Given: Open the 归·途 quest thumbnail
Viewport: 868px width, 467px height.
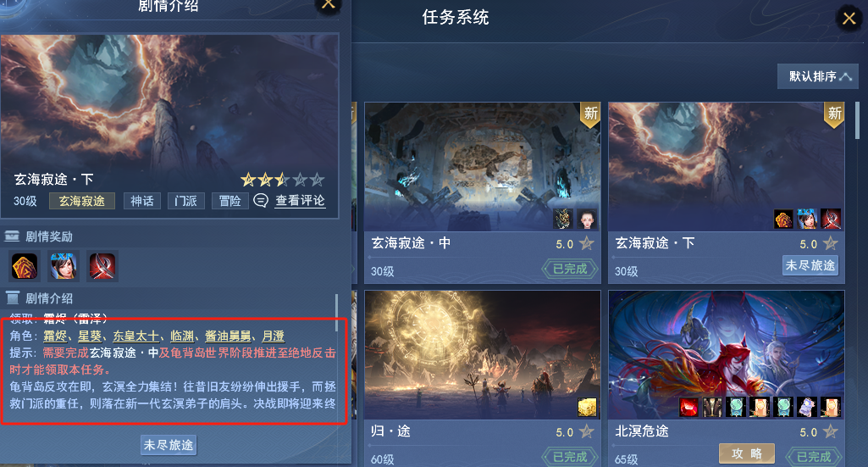Looking at the screenshot, I should (482, 355).
